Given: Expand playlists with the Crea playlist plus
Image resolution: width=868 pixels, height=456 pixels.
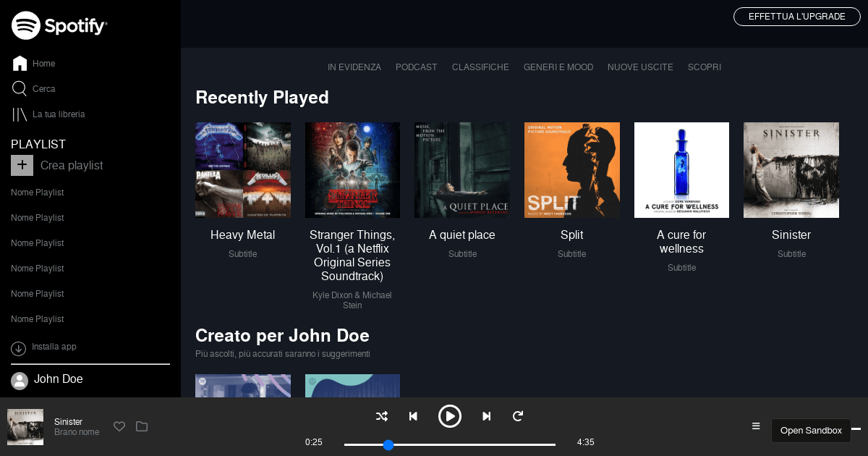Looking at the screenshot, I should (x=22, y=165).
